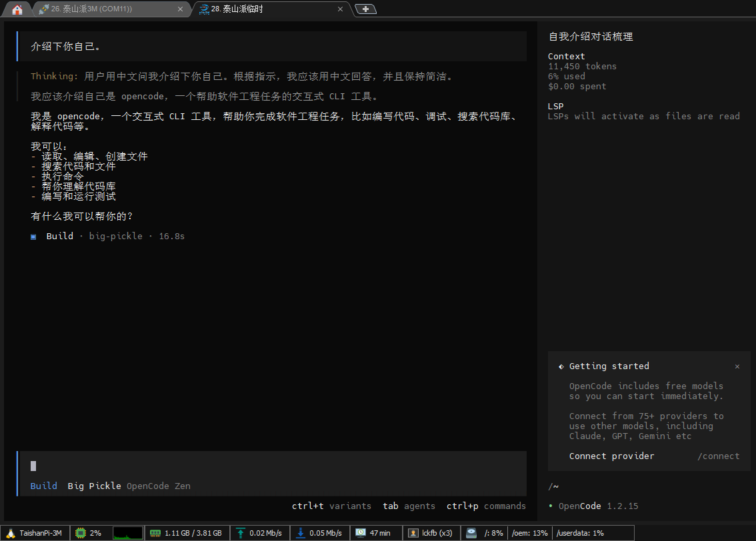Click /userdata: 1% disk usage entry
The width and height of the screenshot is (756, 541).
click(580, 533)
